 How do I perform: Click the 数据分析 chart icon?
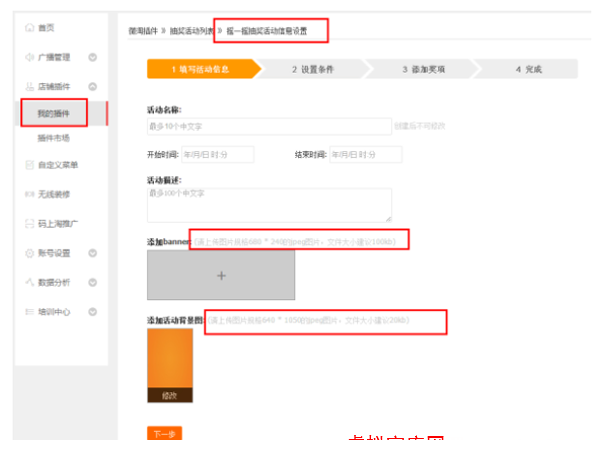tap(29, 282)
